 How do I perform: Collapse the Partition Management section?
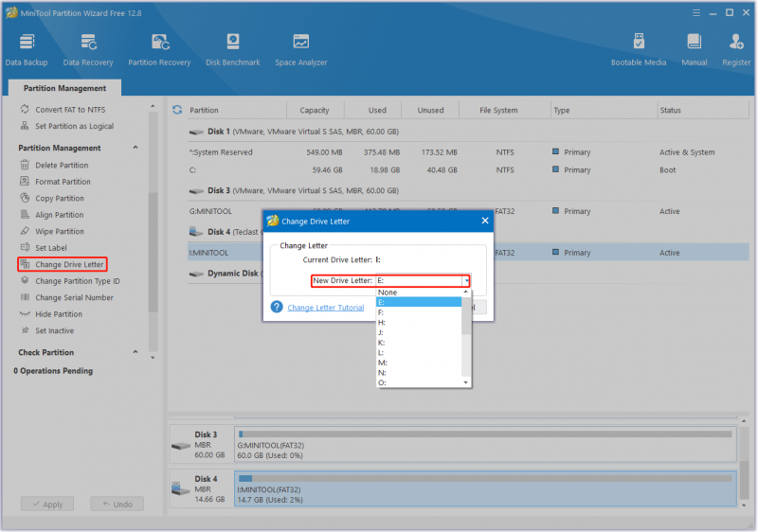tap(135, 148)
